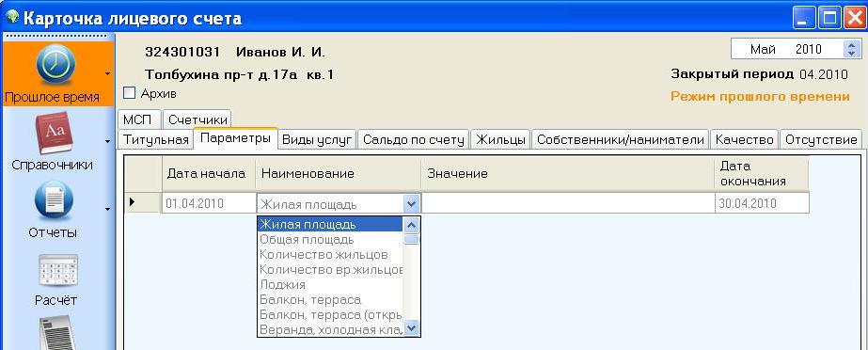The image size is (868, 350).
Task: Open the Сальдо по счету tab
Action: 414,139
